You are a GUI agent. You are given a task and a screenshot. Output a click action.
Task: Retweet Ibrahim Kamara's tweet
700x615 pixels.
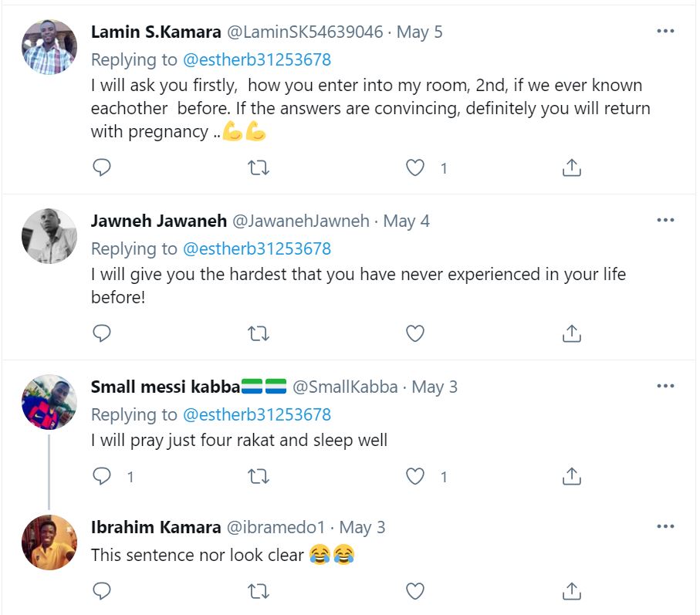coord(259,592)
